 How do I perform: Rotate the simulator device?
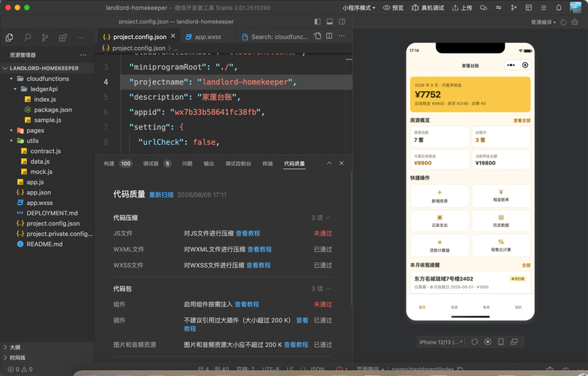click(475, 342)
